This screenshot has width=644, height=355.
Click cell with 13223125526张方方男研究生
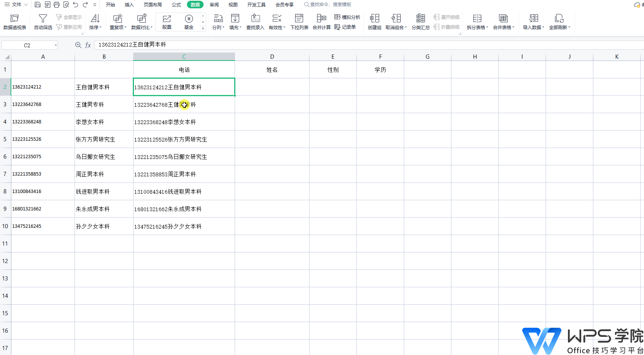point(184,139)
